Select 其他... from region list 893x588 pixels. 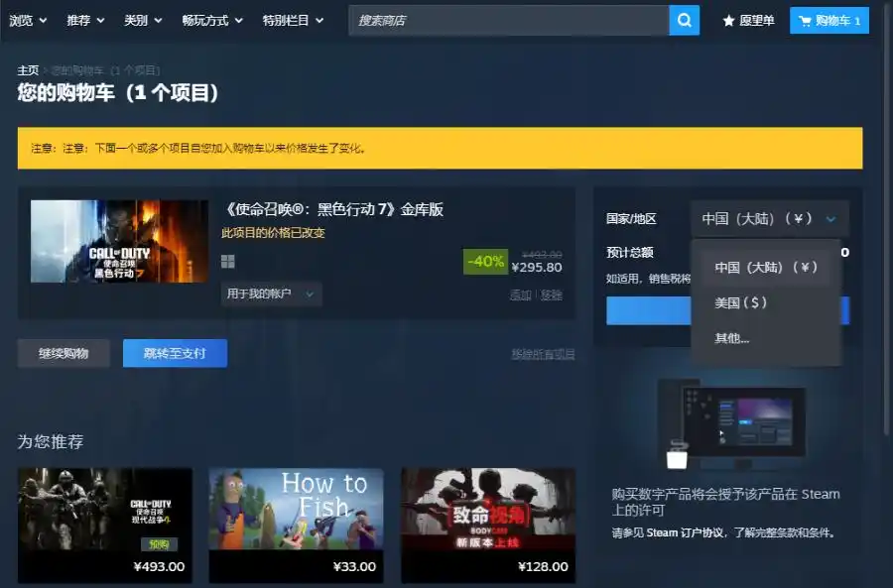766,339
